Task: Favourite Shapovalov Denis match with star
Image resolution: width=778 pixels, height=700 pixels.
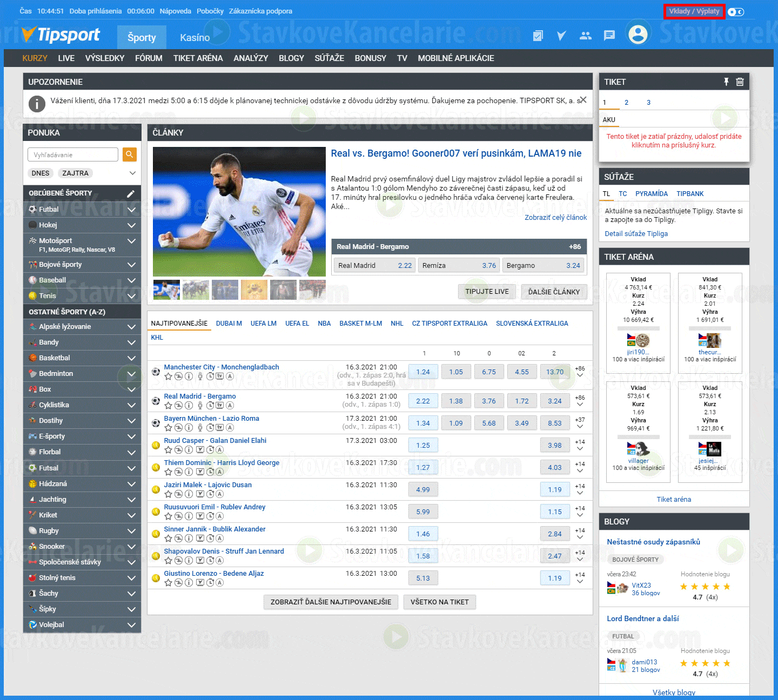Action: 168,560
